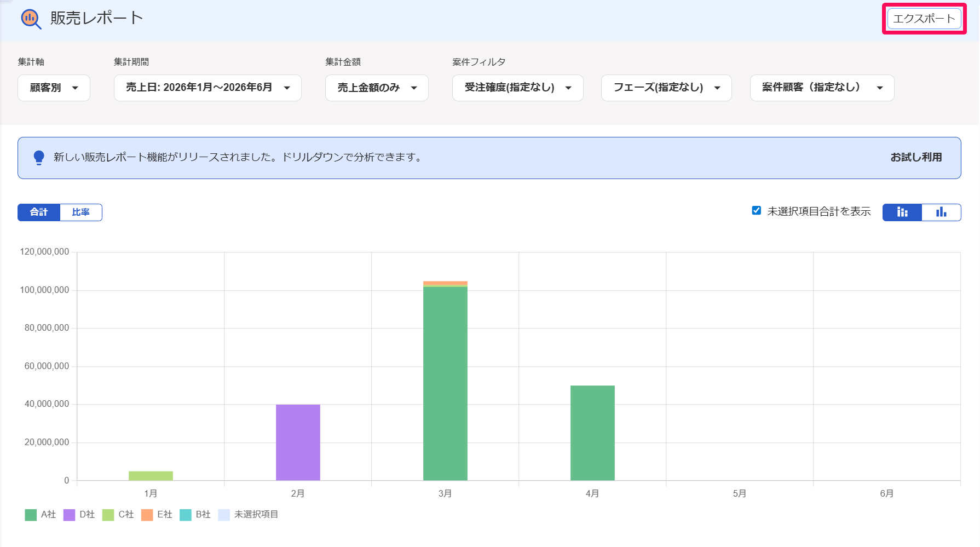Click the 集計金額 label
The height and width of the screenshot is (547, 980).
click(343, 62)
